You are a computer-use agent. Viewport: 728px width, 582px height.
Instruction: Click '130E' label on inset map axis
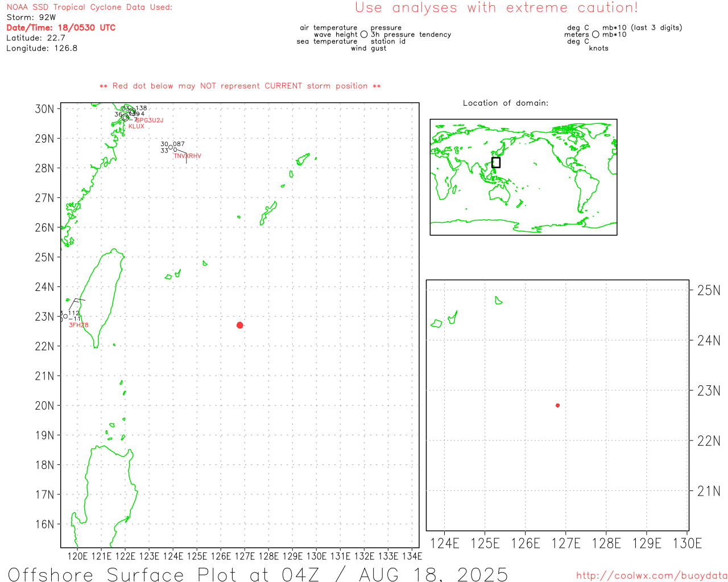pos(687,543)
